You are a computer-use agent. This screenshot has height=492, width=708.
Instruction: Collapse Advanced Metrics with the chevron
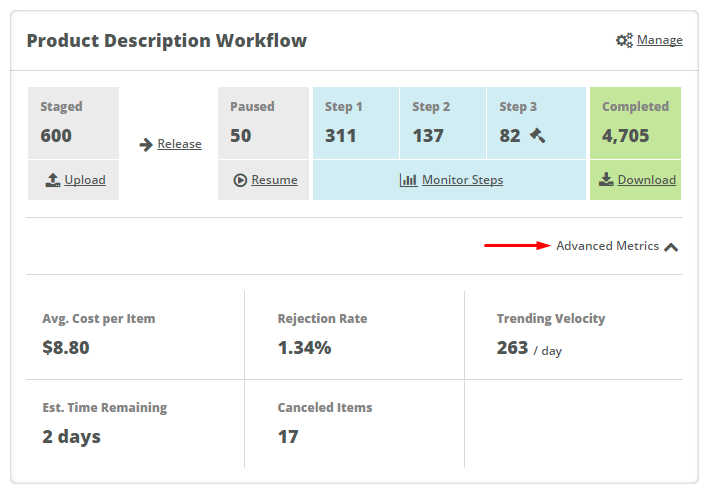pyautogui.click(x=671, y=247)
